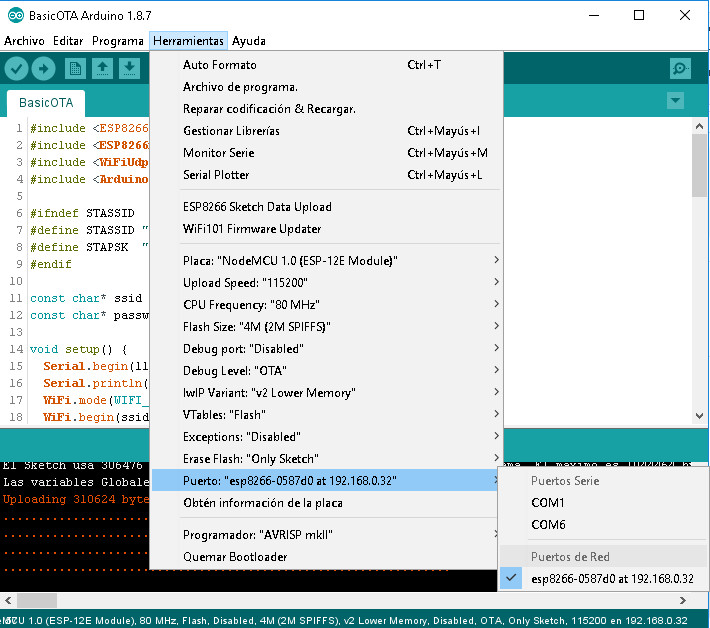Click the console scrollbar right arrow
Image resolution: width=710 pixels, height=628 pixels.
[683, 601]
